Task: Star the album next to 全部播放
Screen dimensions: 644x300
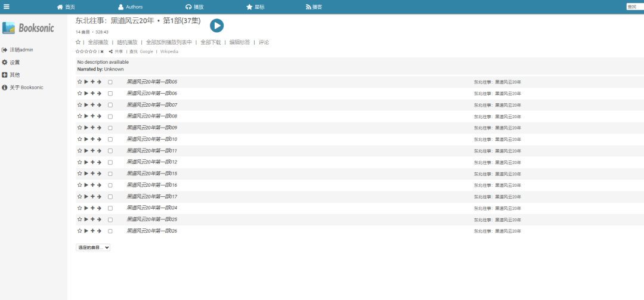Action: coord(78,42)
